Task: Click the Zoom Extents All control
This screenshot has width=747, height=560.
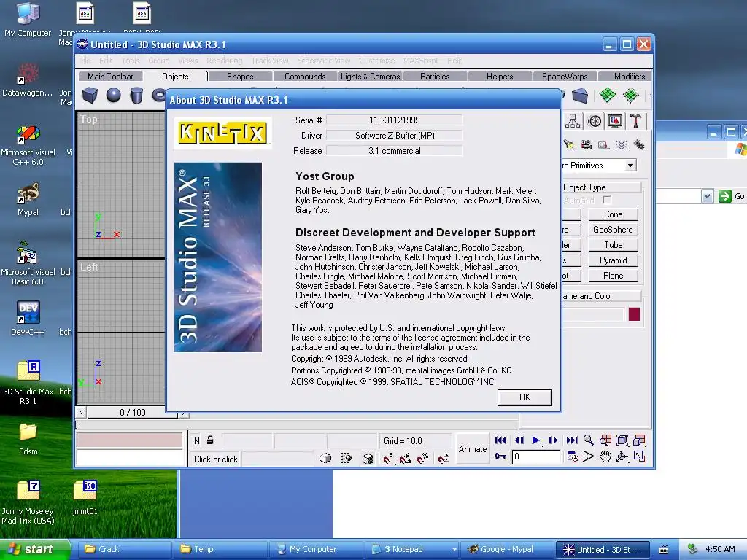Action: (639, 440)
